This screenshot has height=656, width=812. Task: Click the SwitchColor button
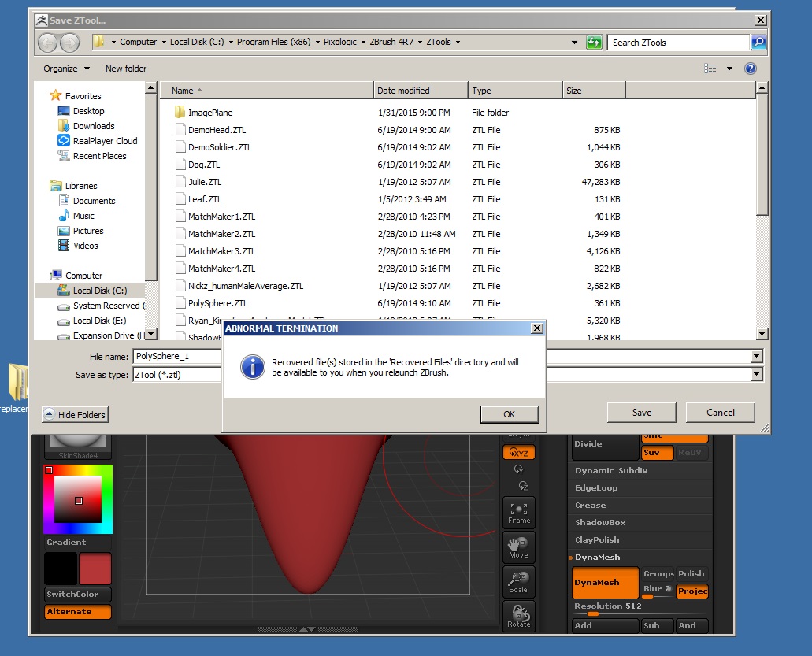click(78, 595)
